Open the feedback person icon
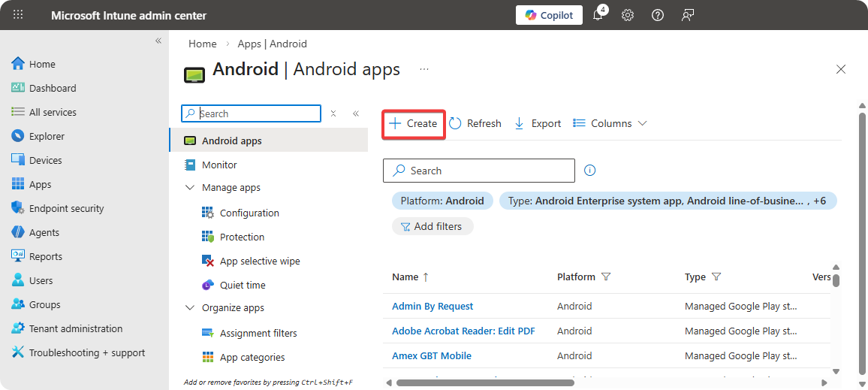Image resolution: width=868 pixels, height=390 pixels. 687,15
